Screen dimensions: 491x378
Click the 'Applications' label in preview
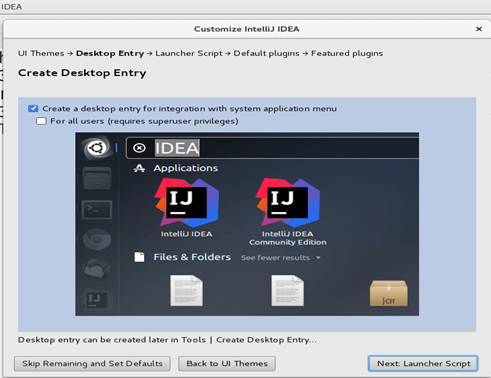click(186, 168)
